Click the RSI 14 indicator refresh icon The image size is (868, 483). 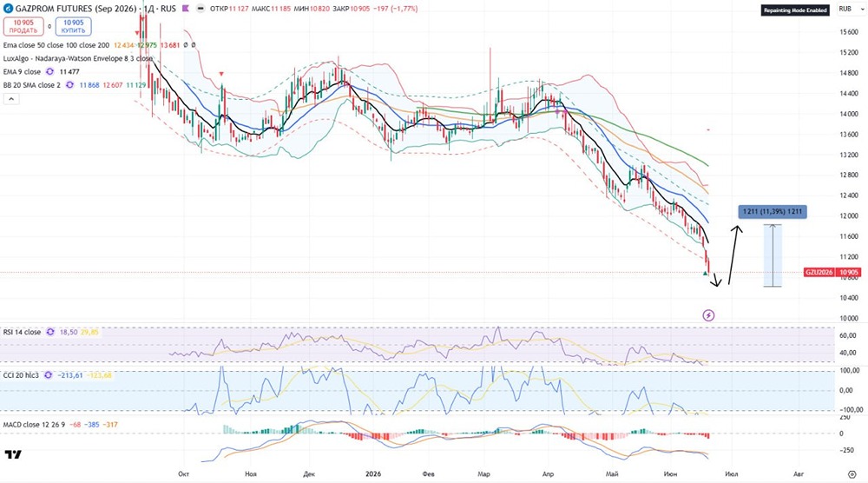click(x=50, y=332)
